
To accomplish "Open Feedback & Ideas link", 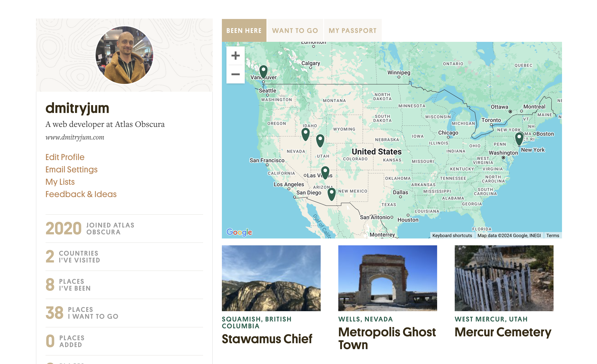I will pos(81,194).
